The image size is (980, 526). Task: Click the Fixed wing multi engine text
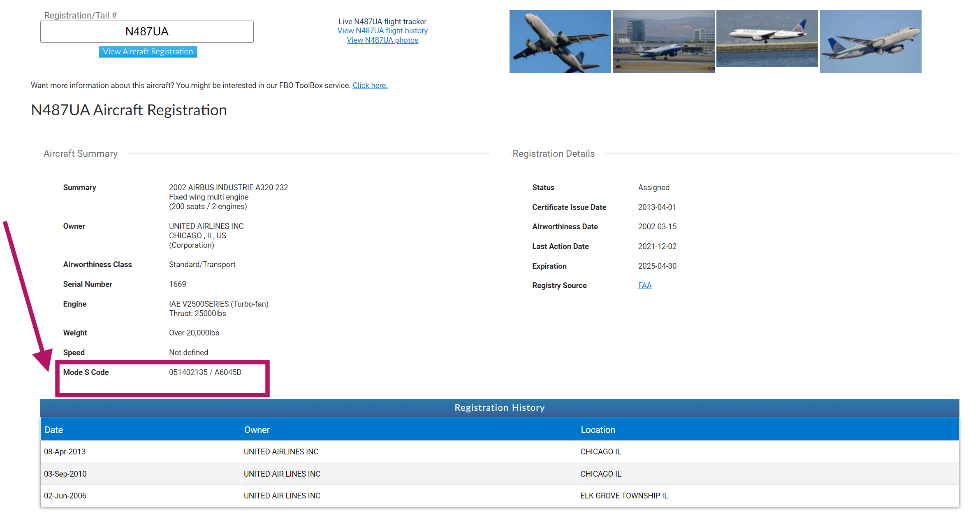point(209,197)
